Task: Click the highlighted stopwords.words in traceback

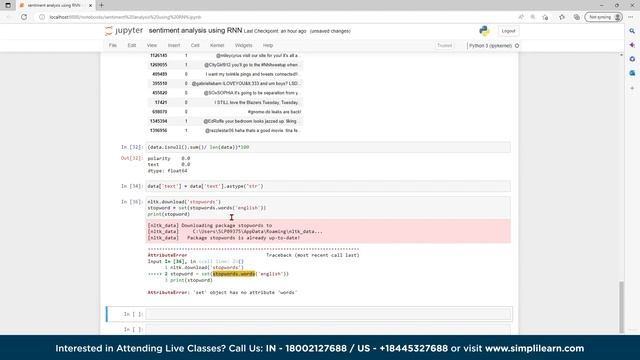Action: [234, 274]
